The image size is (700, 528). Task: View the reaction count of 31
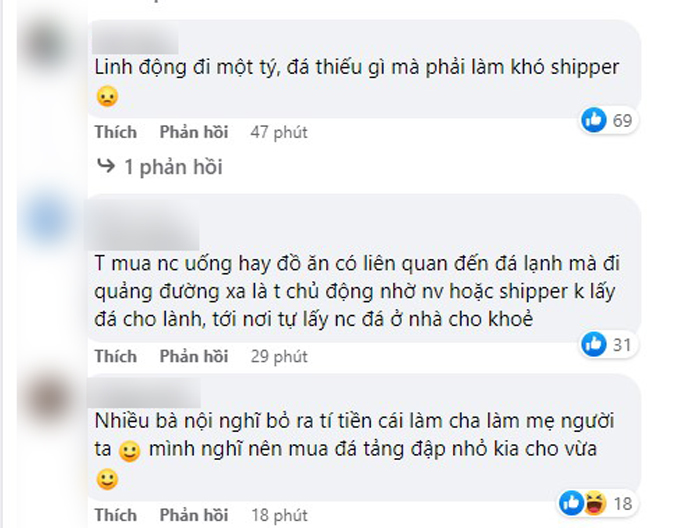tap(621, 344)
